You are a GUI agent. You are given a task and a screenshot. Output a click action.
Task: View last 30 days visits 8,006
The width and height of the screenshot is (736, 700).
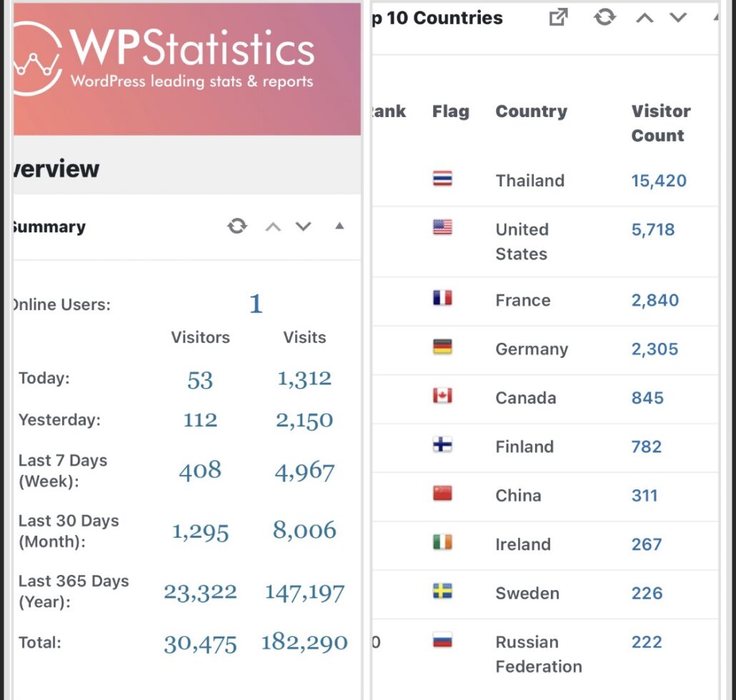coord(304,531)
